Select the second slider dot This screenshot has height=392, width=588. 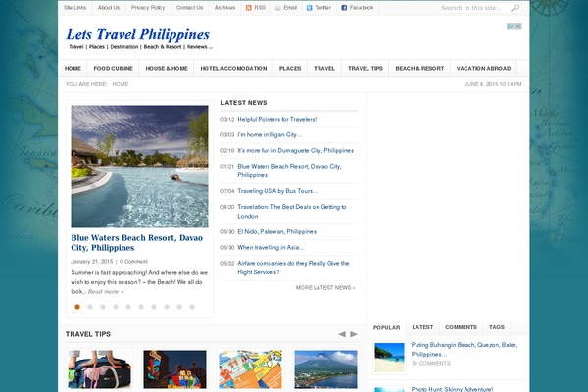tap(90, 307)
